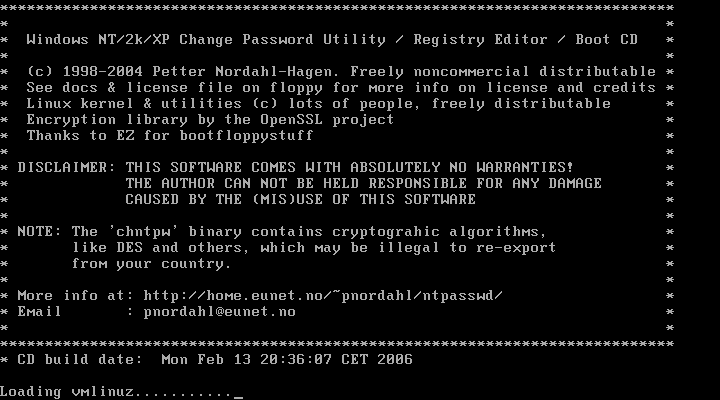The height and width of the screenshot is (400, 720).
Task: Click the 'Linux kernel & utilities' line
Action: 319,104
